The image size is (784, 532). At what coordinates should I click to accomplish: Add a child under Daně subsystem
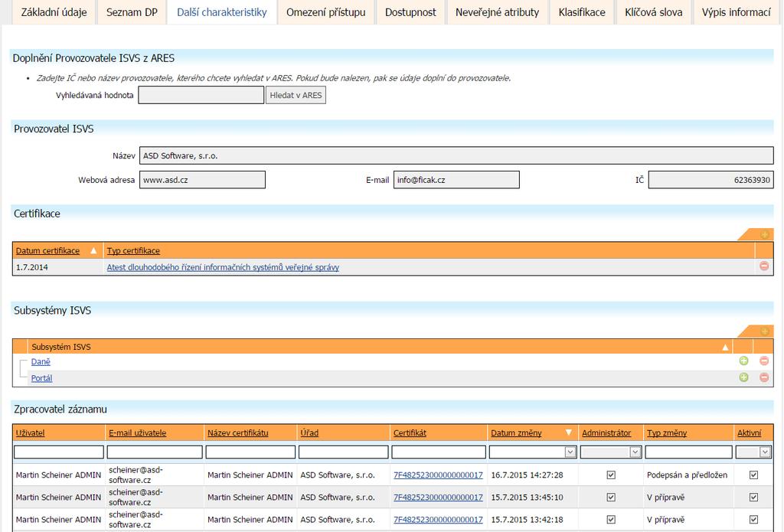tap(743, 361)
